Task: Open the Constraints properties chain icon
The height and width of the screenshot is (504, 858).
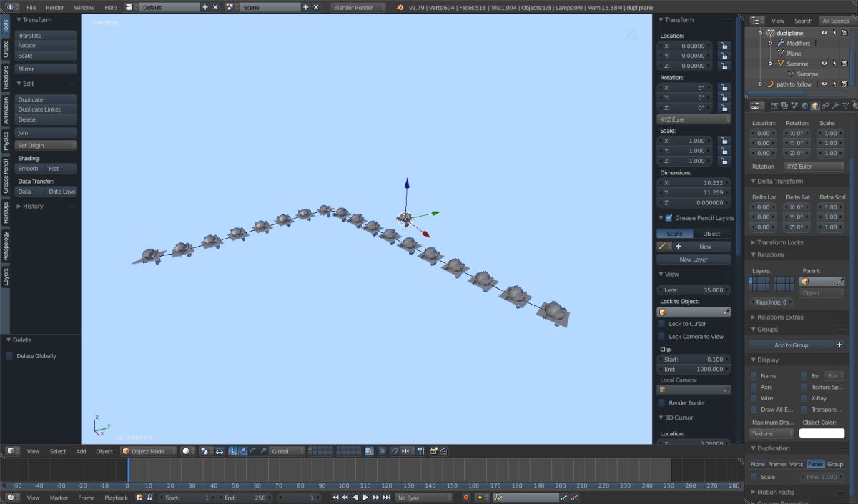Action: (825, 106)
